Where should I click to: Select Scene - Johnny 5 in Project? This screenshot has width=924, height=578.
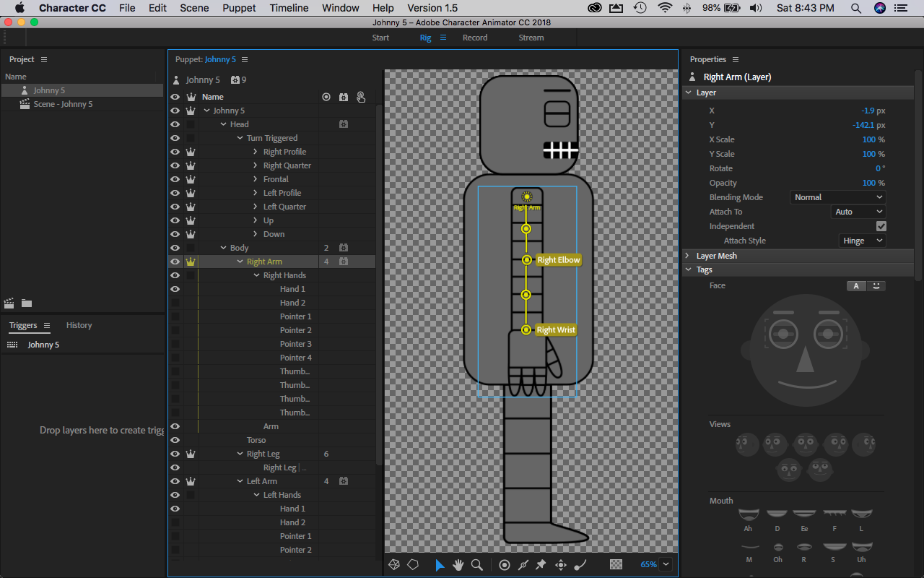(63, 104)
